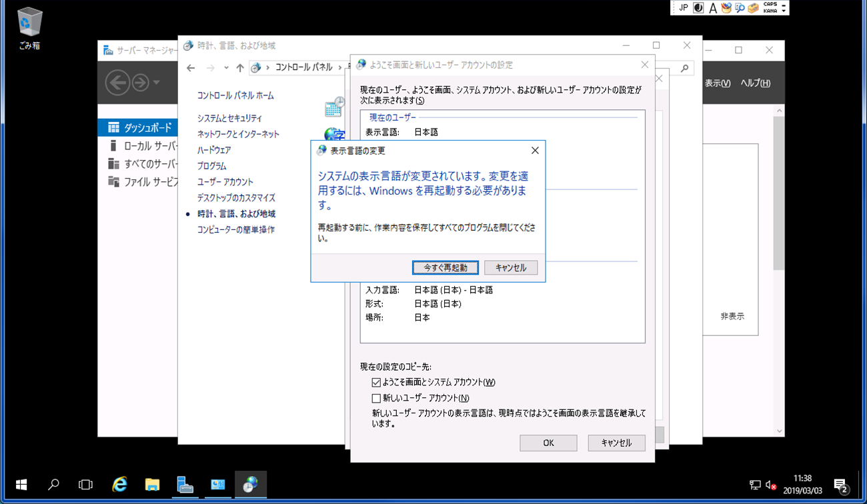The width and height of the screenshot is (867, 504).
Task: Toggle the IME input mode icon
Action: 698,7
